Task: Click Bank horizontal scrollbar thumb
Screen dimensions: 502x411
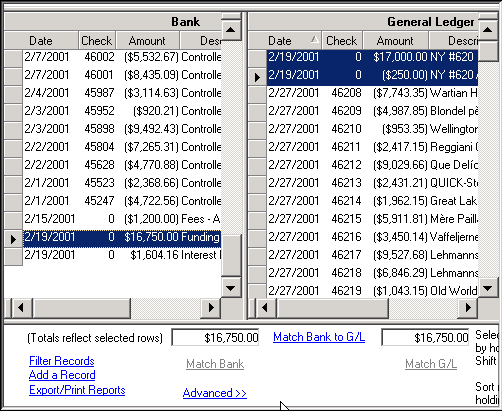Action: coord(81,307)
